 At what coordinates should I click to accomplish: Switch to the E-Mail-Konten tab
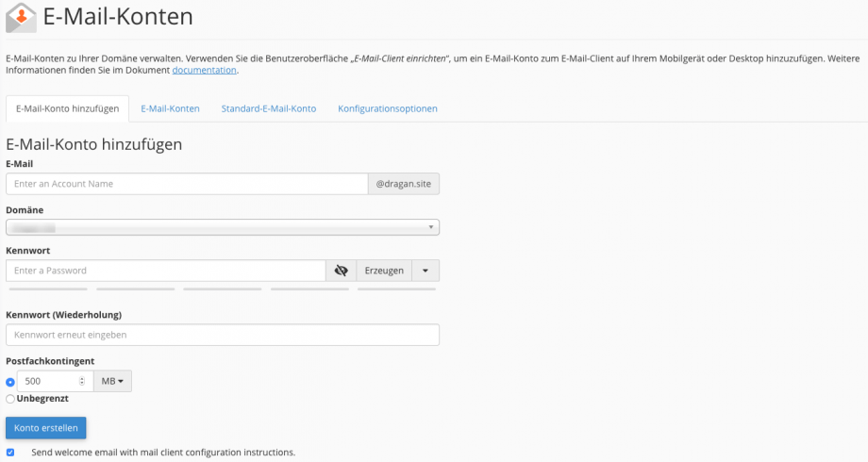tap(170, 108)
